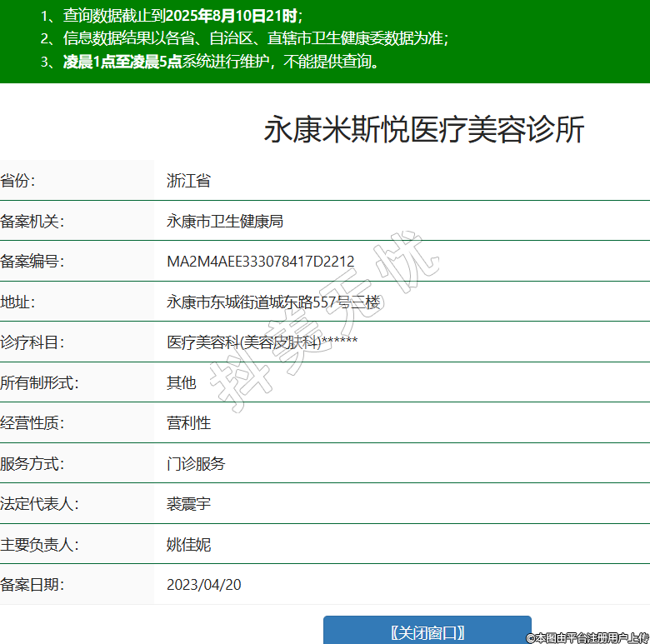The height and width of the screenshot is (644, 650).
Task: Click the notice about 卫生健康委 data
Action: pos(255,38)
